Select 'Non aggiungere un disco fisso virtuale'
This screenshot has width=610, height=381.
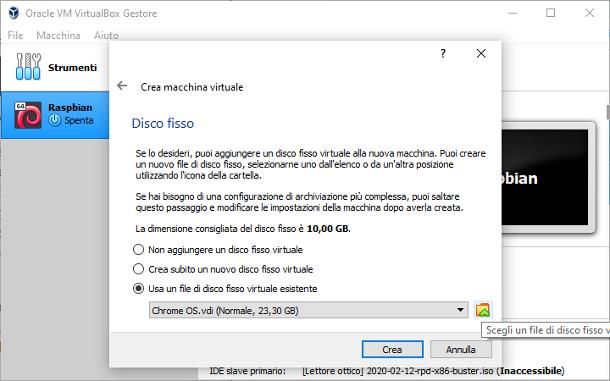[x=218, y=249]
